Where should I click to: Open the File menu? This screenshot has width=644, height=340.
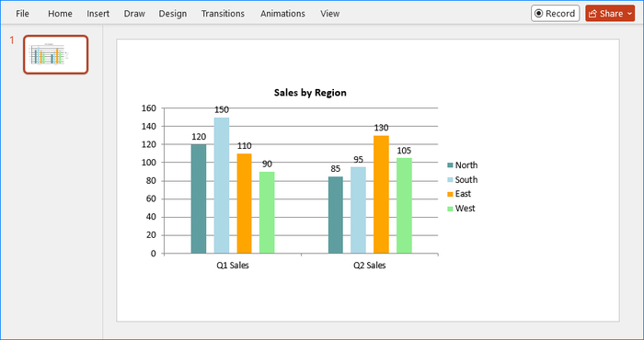click(x=22, y=14)
